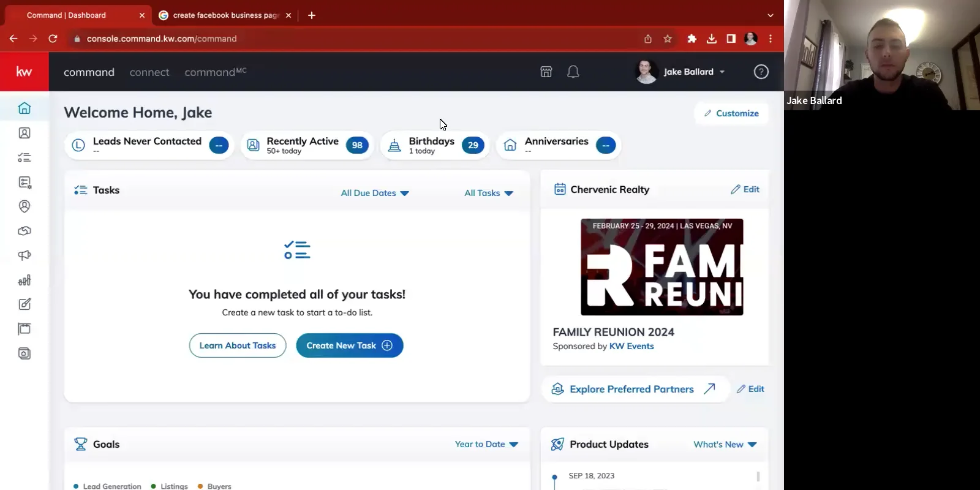Close the create facebook business page tab
The width and height of the screenshot is (980, 490).
(x=288, y=15)
